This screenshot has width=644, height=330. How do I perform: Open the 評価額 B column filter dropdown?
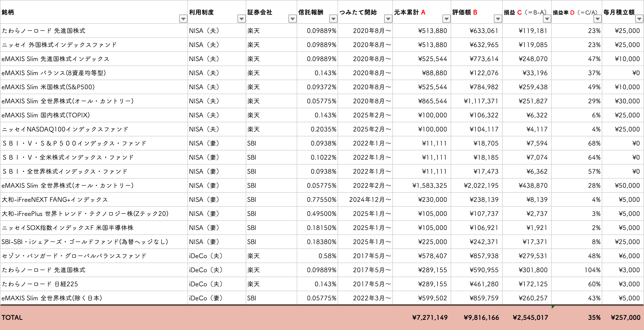498,19
